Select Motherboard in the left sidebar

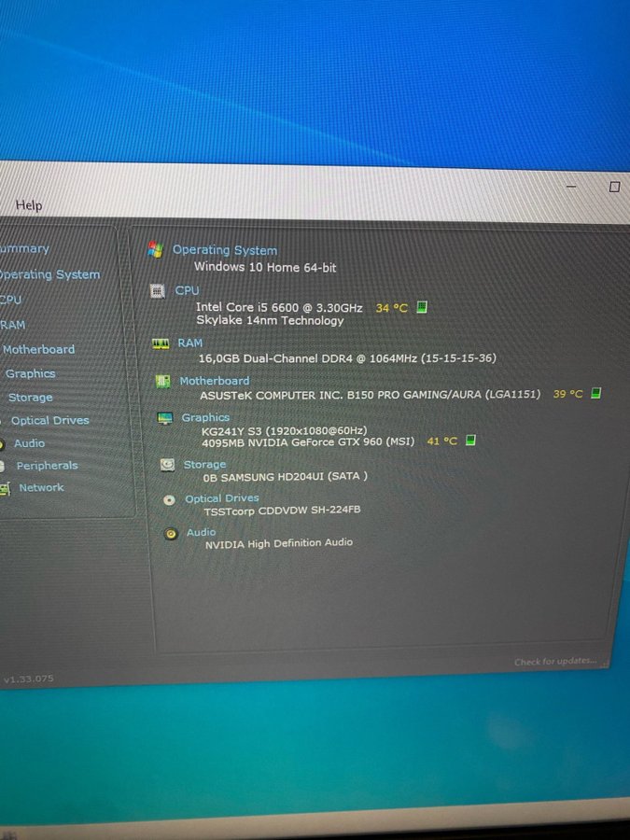[38, 349]
